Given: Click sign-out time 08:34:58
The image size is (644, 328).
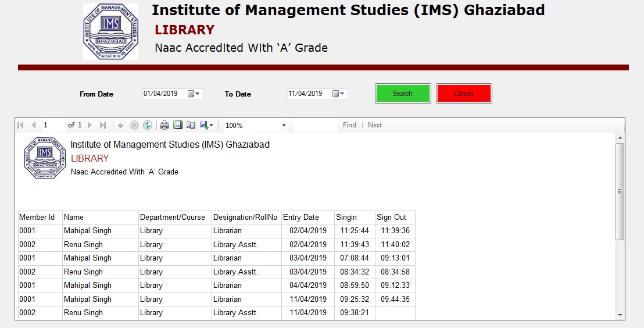Looking at the screenshot, I should tap(395, 272).
